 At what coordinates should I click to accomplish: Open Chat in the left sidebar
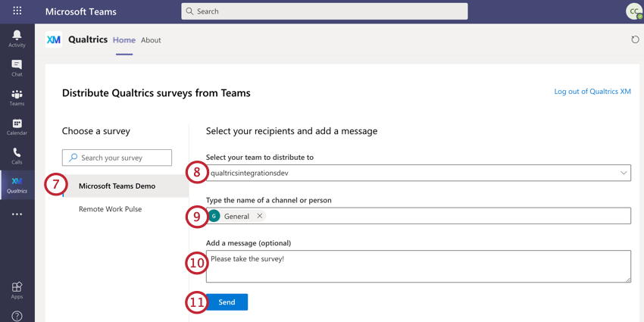17,67
